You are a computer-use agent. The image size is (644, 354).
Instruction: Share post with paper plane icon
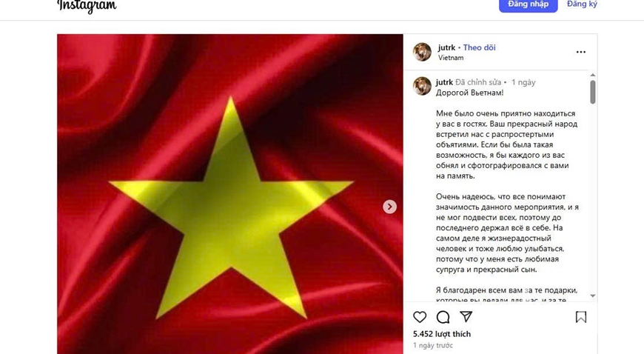click(x=466, y=316)
